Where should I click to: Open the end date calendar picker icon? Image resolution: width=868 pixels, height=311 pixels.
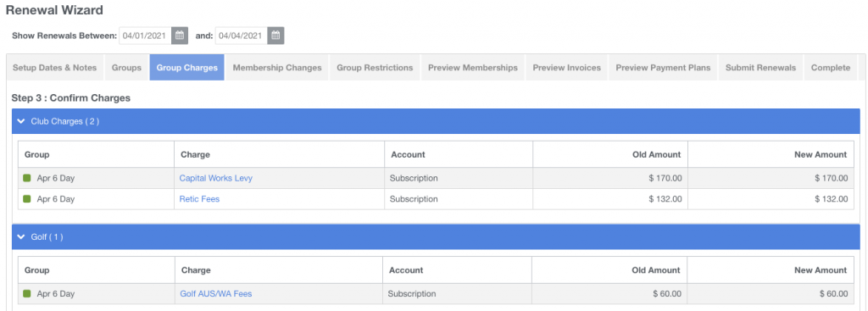pyautogui.click(x=275, y=36)
